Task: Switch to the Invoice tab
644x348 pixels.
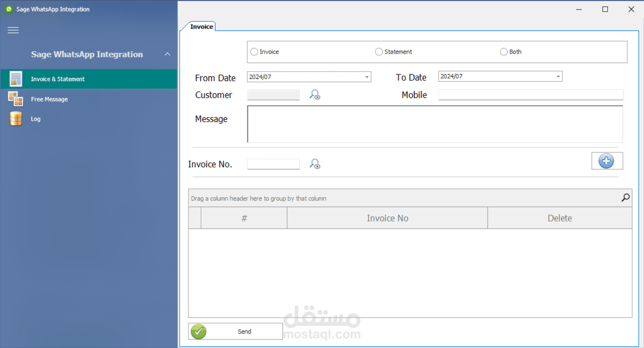Action: [201, 27]
